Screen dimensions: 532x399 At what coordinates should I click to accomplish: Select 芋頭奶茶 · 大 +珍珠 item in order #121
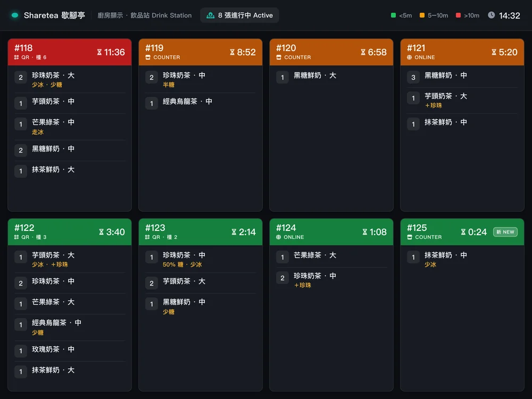point(462,100)
